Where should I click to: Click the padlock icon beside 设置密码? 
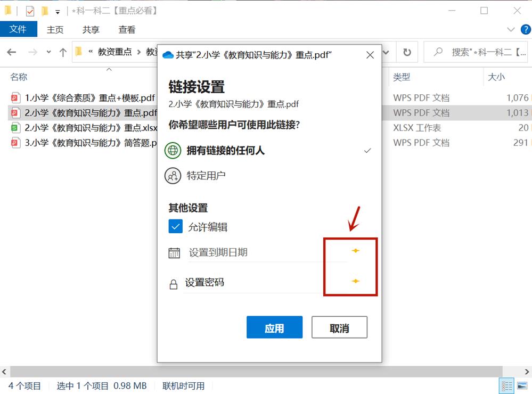tap(174, 283)
